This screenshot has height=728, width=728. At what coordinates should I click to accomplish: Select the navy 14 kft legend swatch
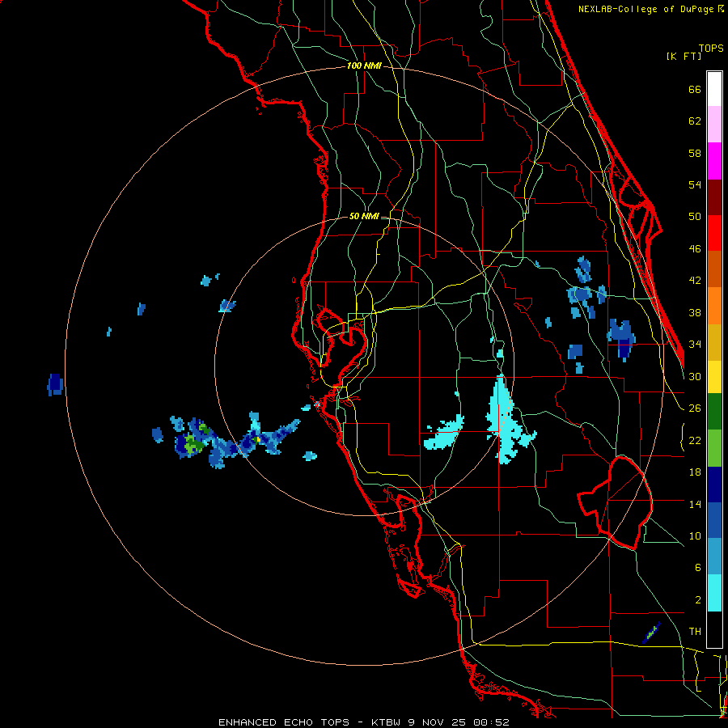(x=714, y=485)
